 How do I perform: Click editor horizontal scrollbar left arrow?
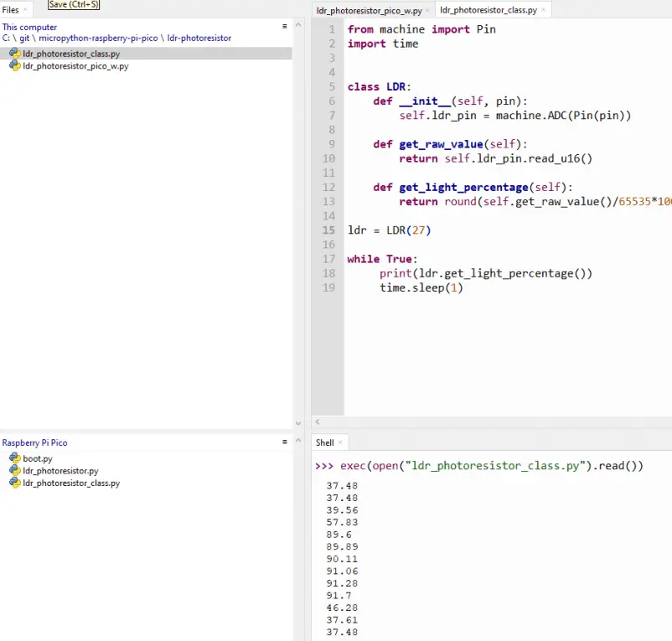(x=318, y=422)
